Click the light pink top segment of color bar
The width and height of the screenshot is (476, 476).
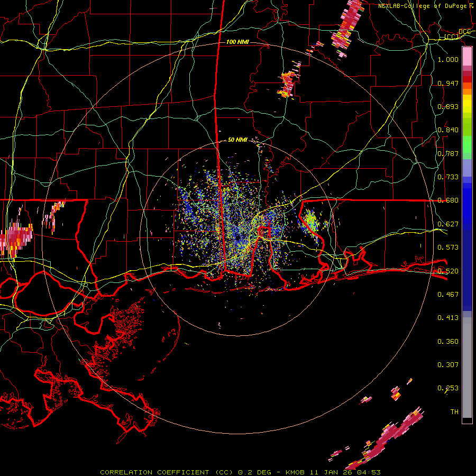pos(467,57)
